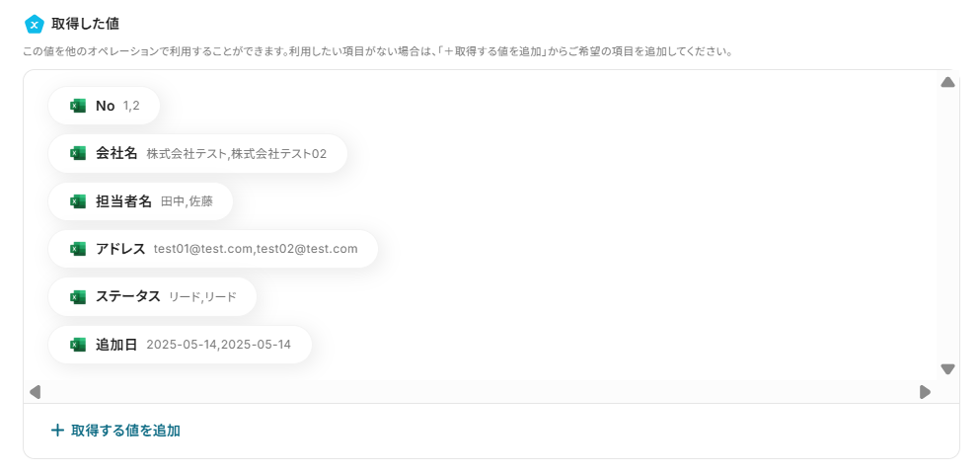Select the アドレス email value chip
Viewport: 980px width, 474px height.
213,249
